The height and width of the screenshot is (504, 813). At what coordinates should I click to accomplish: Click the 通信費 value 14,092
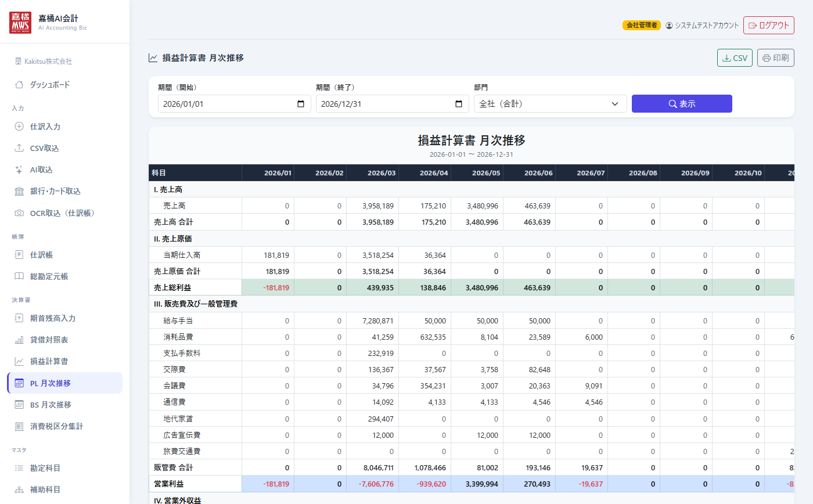click(382, 402)
